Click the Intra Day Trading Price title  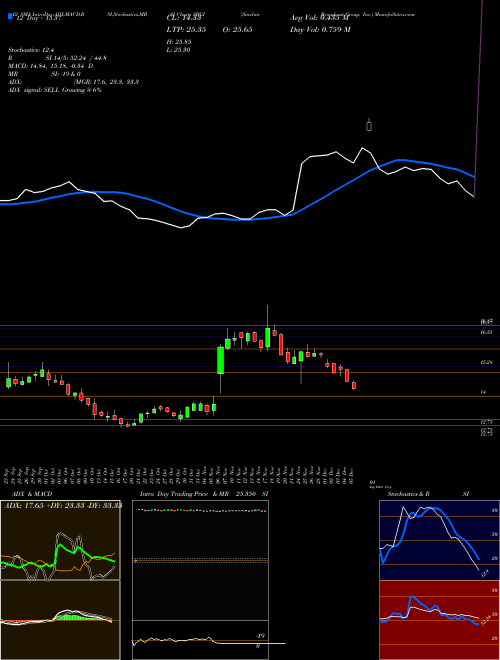174,494
